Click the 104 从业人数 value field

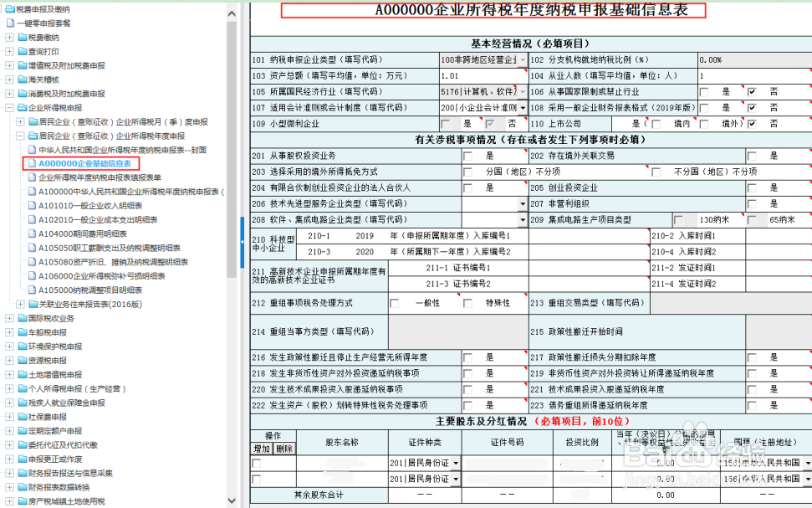pos(754,75)
